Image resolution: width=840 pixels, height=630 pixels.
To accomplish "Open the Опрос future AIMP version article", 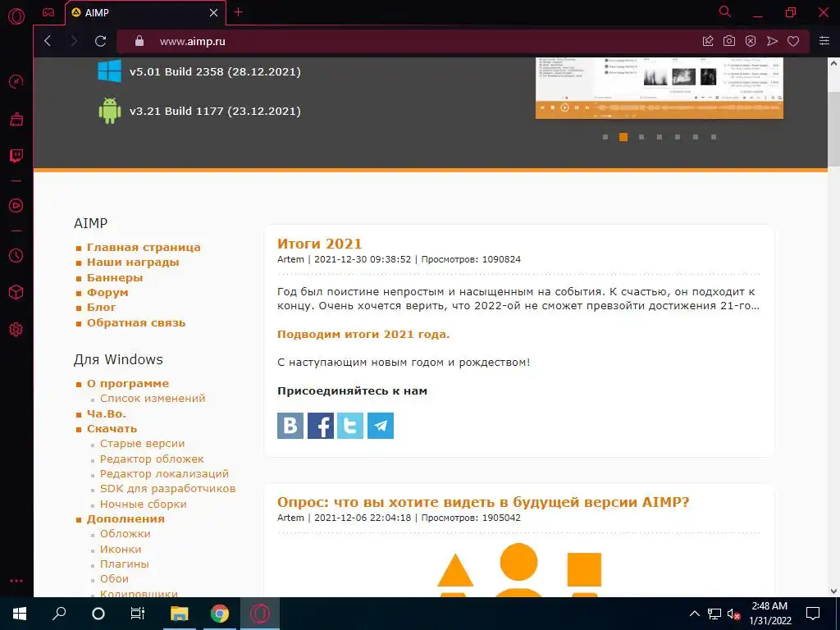I will (483, 503).
